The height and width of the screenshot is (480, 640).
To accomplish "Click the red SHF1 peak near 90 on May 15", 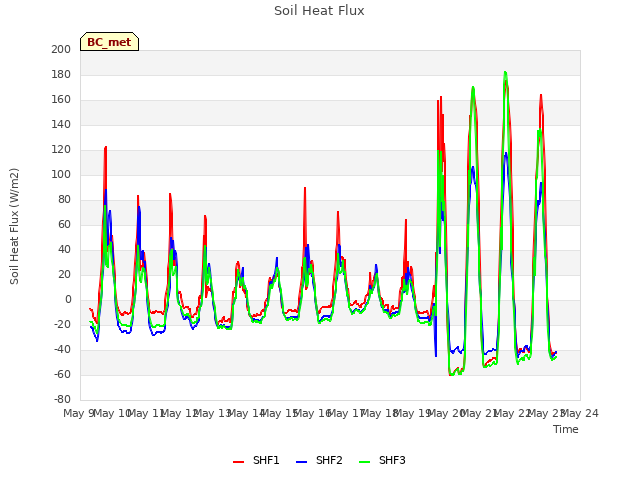I will click(x=305, y=188).
